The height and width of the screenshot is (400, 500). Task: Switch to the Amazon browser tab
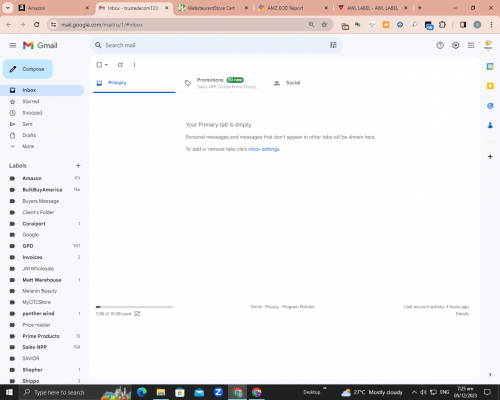point(54,8)
